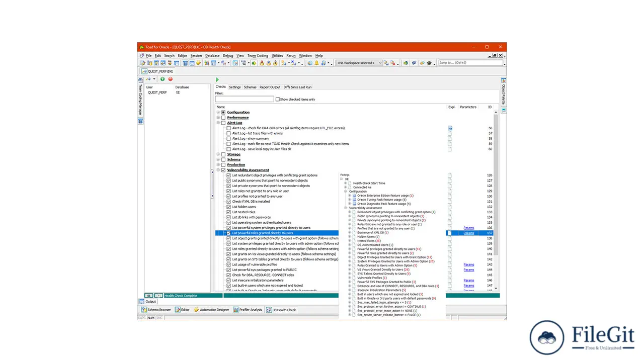Image resolution: width=644 pixels, height=362 pixels.
Task: Open Profiler Analysis window tab
Action: coord(248,310)
